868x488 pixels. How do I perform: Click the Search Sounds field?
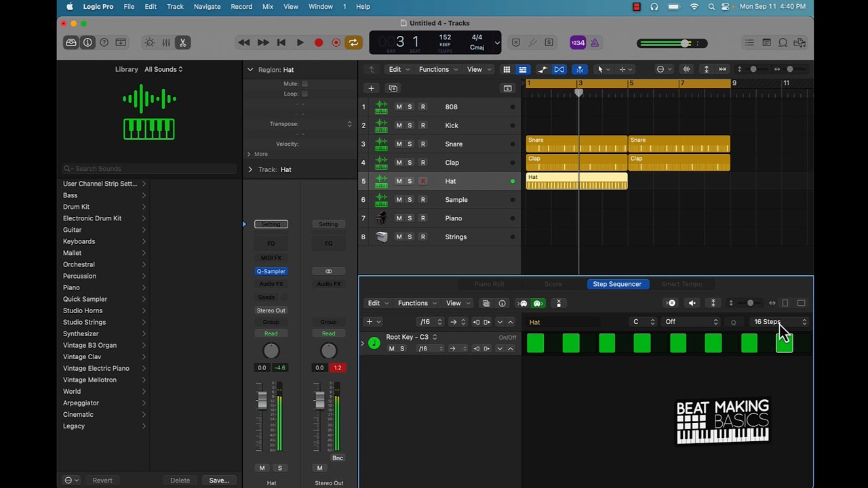click(x=149, y=169)
